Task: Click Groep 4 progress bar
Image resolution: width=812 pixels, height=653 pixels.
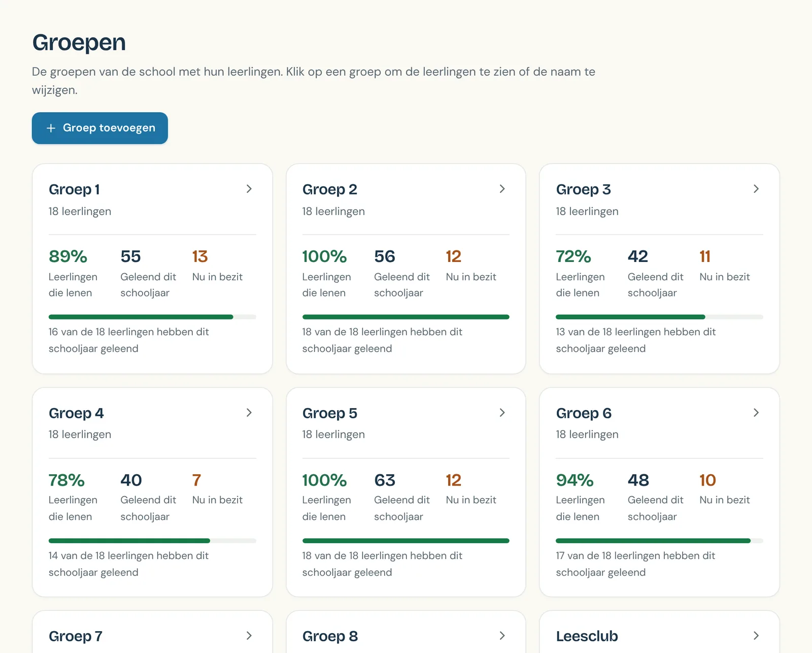Action: click(152, 541)
